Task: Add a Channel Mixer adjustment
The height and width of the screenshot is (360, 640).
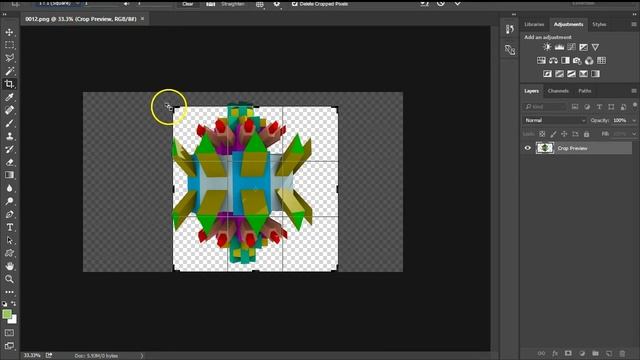Action: pyautogui.click(x=589, y=60)
